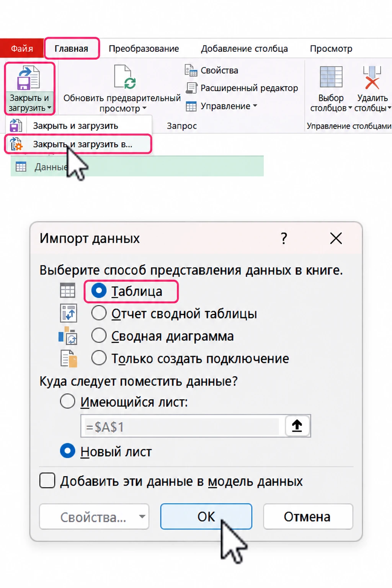
Task: Click text Куда следует поместить данные?
Action: tap(139, 381)
